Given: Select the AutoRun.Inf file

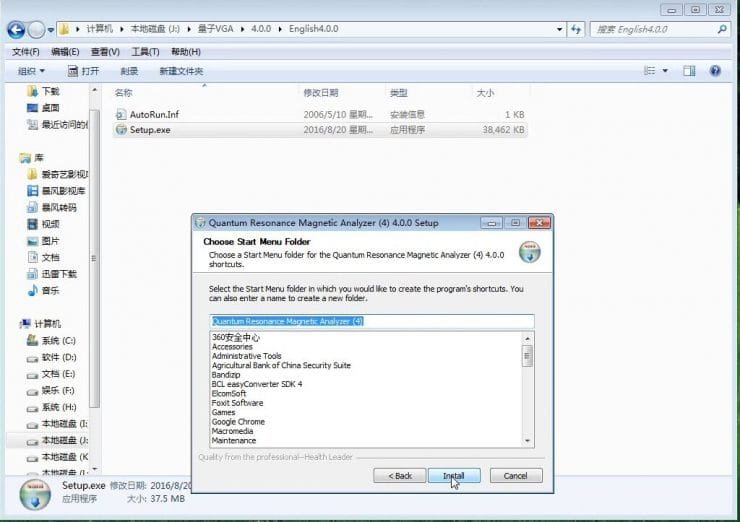Looking at the screenshot, I should coord(320,114).
